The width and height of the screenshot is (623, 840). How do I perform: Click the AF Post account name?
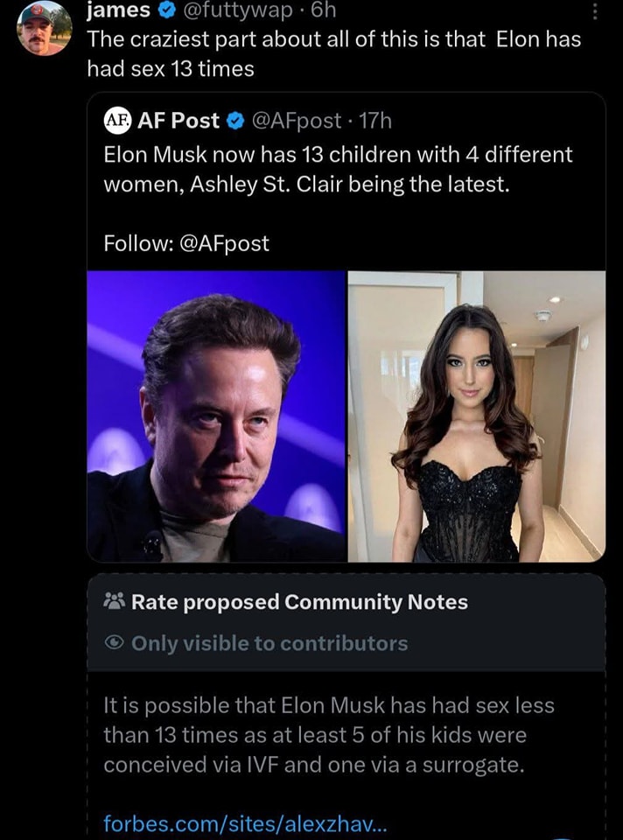point(178,121)
